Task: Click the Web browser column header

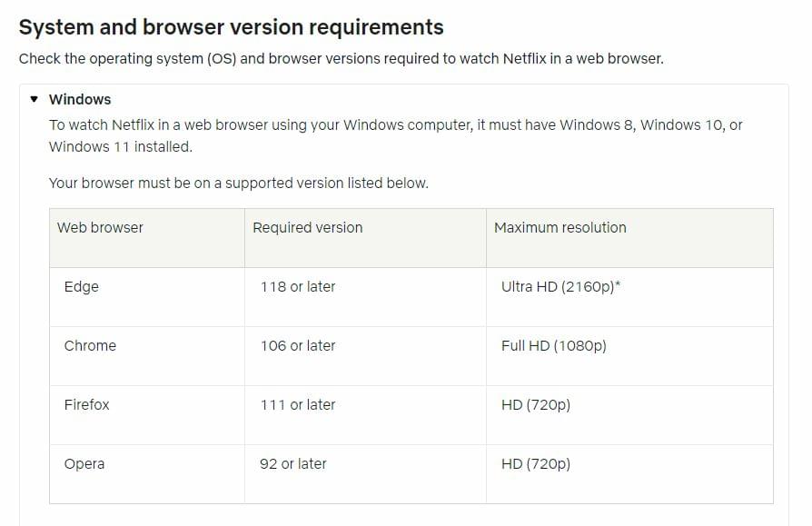Action: (147, 238)
